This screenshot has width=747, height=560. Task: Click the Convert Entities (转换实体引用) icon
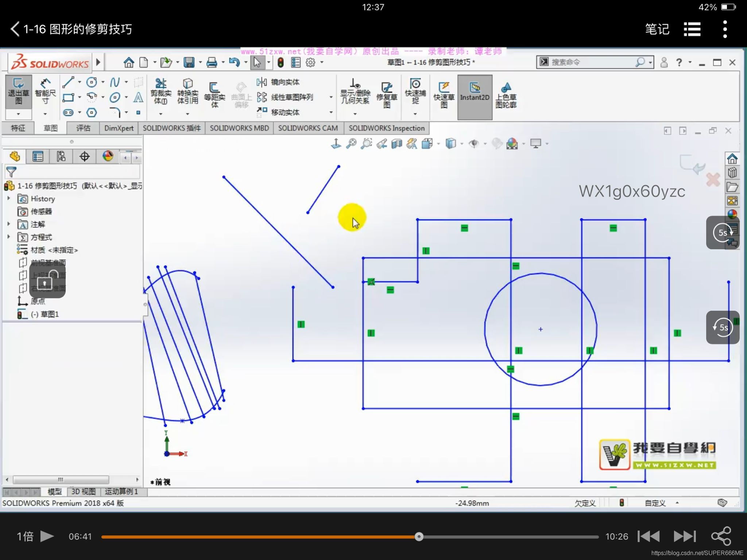187,91
